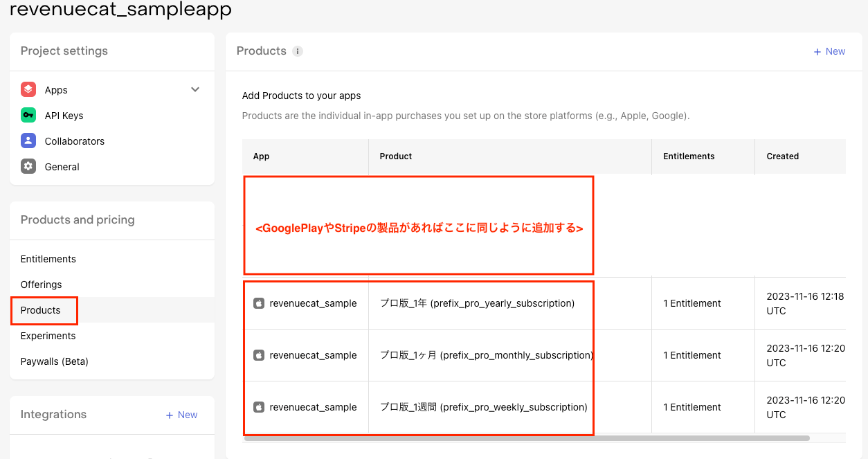Click the Entitlements column header
868x459 pixels.
click(x=689, y=156)
